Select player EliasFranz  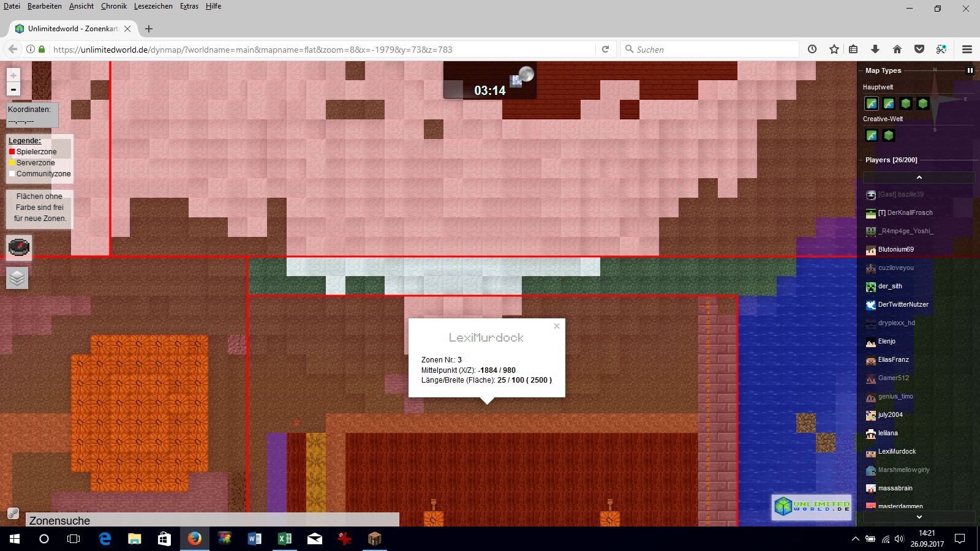pos(893,359)
